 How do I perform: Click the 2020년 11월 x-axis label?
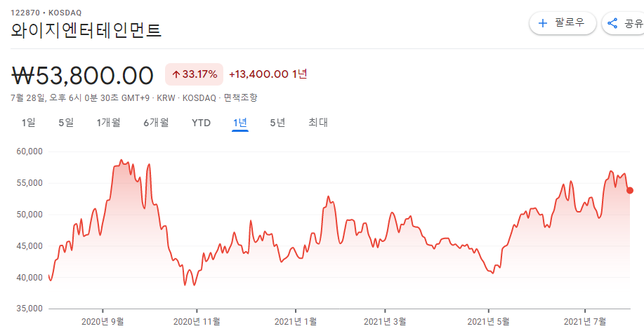[x=197, y=321]
